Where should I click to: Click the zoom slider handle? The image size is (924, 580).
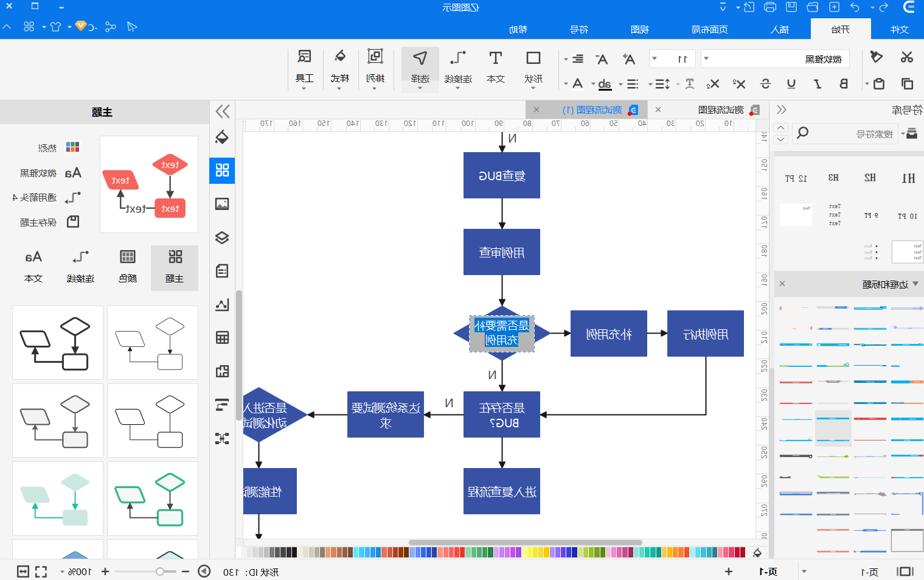coord(159,571)
